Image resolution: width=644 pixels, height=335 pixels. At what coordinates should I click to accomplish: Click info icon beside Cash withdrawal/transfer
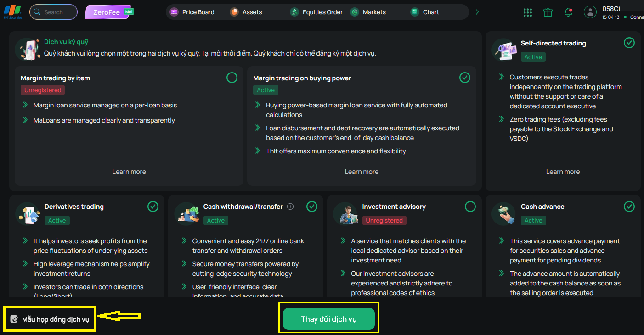(290, 207)
